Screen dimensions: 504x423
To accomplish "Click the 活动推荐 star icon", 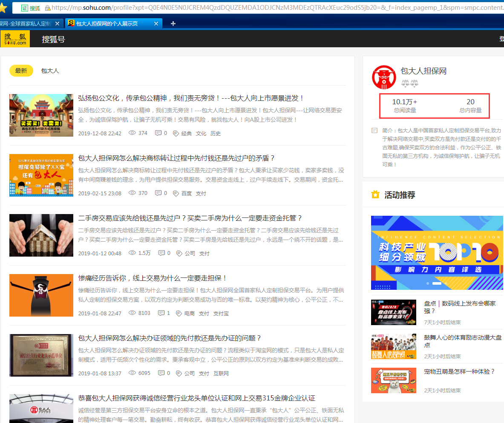I will click(375, 194).
